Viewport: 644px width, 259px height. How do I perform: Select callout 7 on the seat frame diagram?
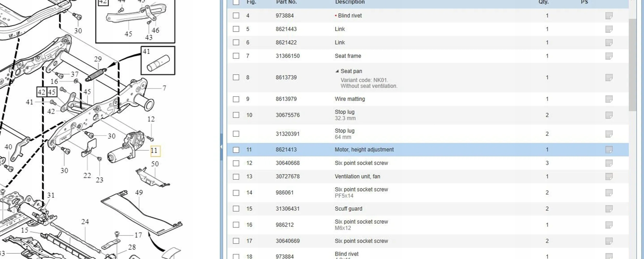click(x=164, y=88)
